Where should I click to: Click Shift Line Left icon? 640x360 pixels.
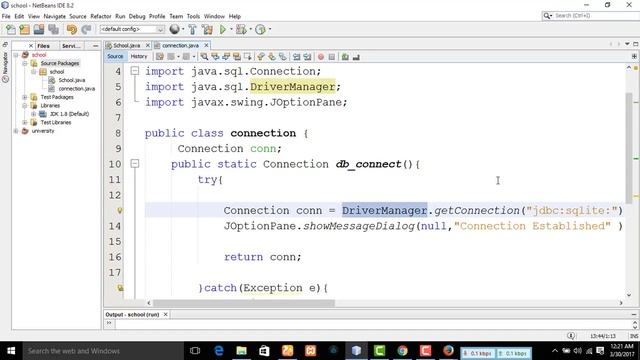point(296,57)
